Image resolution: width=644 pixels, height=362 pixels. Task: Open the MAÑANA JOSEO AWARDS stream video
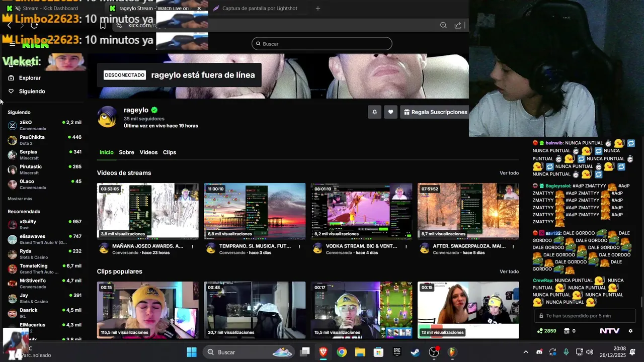(x=147, y=211)
